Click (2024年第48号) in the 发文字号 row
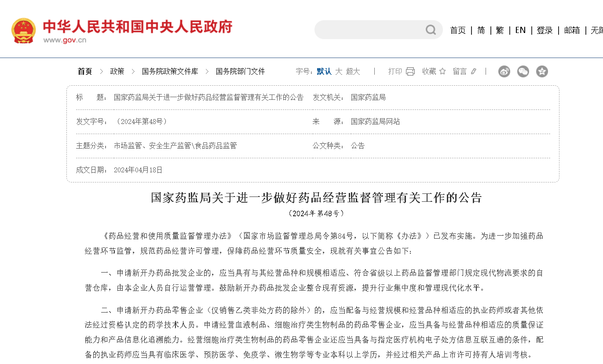The width and height of the screenshot is (603, 364). point(141,121)
